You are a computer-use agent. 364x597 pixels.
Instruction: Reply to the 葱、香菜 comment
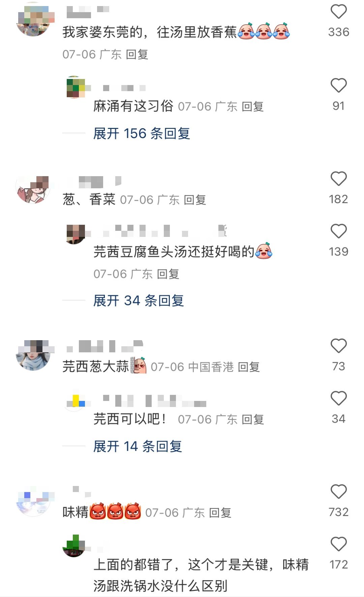point(195,200)
